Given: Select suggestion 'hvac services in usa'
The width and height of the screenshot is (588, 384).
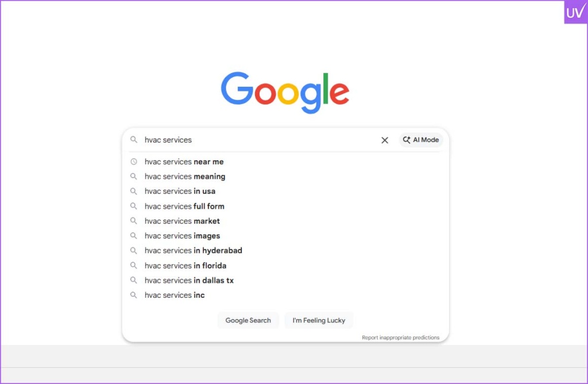Looking at the screenshot, I should pyautogui.click(x=180, y=191).
